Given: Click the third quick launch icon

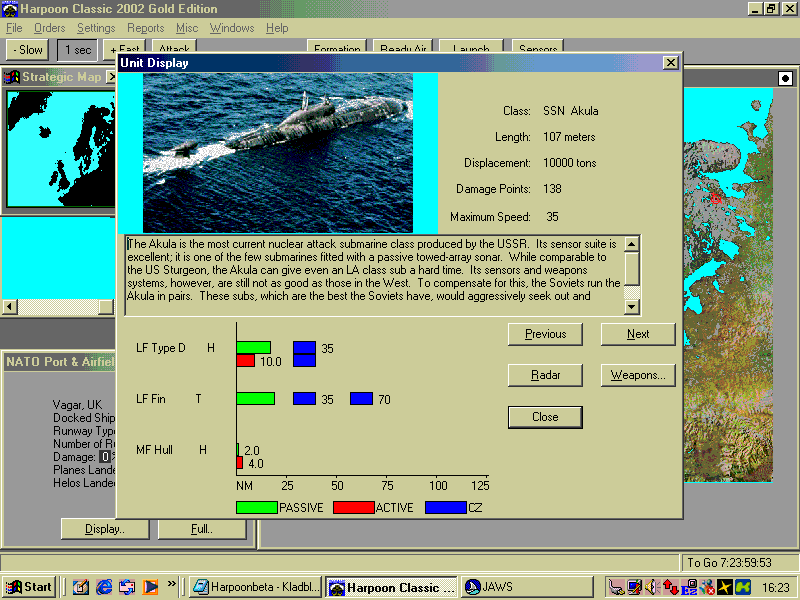Looking at the screenshot, I should coord(127,587).
